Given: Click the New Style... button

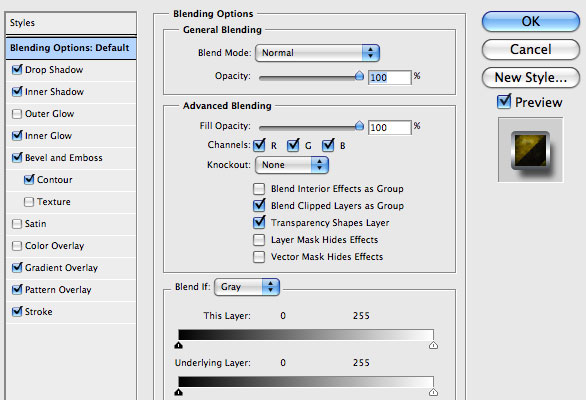Looking at the screenshot, I should tap(531, 77).
